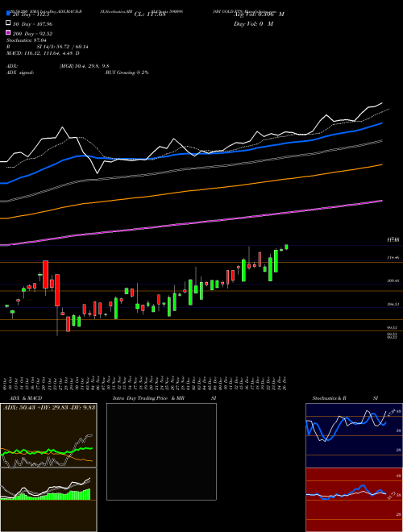Select the '200 Day = 92.52' legend text

[x=32, y=34]
